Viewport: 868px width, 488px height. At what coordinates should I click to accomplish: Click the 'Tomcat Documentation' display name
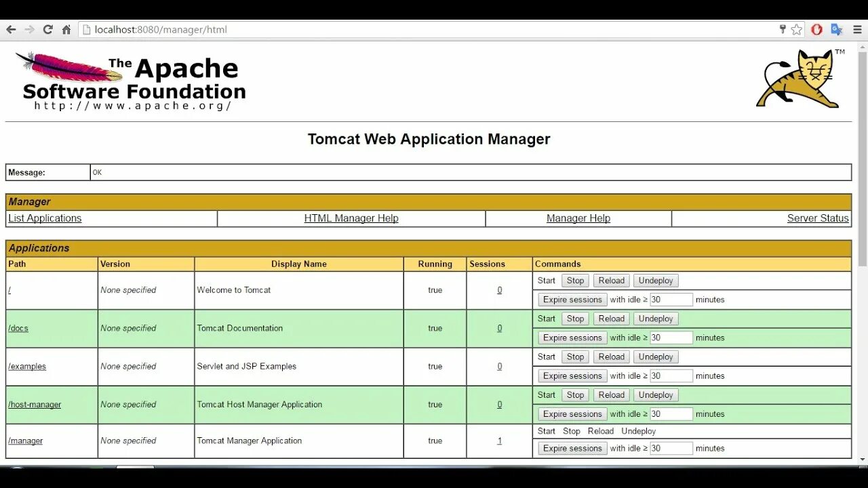pos(239,328)
